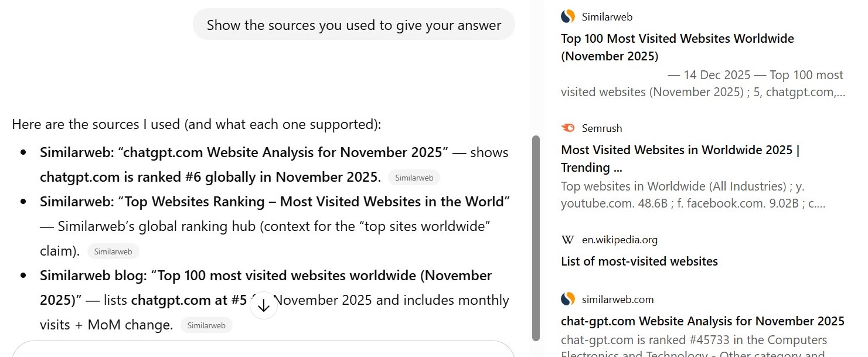The image size is (868, 357).
Task: Select the Similarweb source header label
Action: coord(607,16)
